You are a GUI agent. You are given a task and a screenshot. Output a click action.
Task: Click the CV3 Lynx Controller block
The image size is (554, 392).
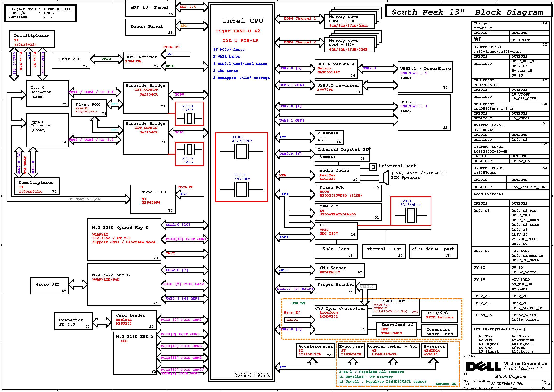coord(341,320)
